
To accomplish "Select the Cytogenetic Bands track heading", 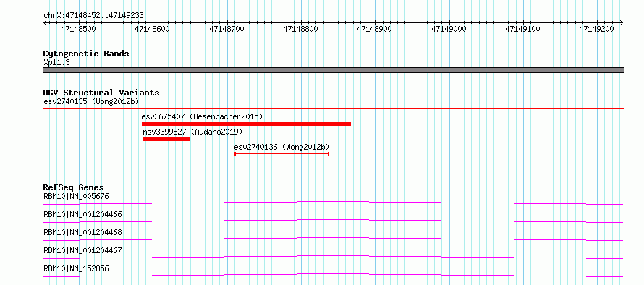I will 86,54.
